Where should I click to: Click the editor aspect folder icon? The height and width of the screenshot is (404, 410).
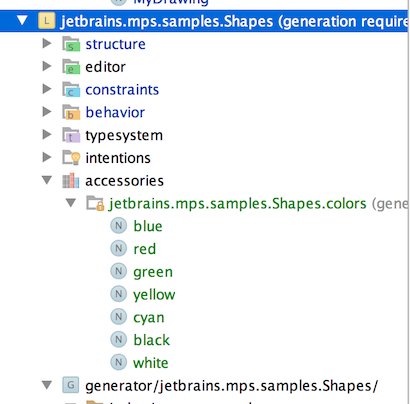click(71, 67)
